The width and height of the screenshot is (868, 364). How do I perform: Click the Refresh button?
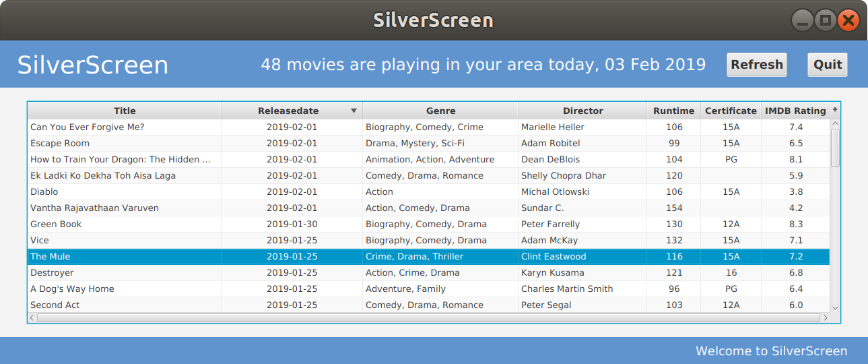click(757, 65)
